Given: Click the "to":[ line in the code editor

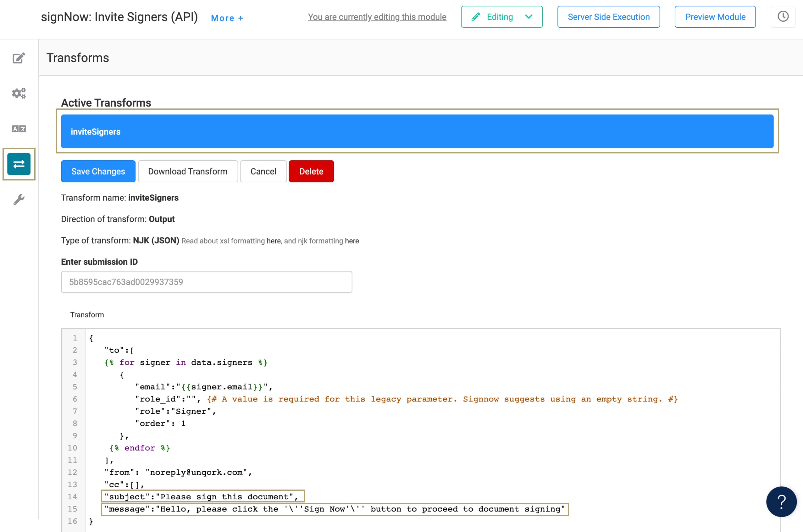Looking at the screenshot, I should point(119,350).
